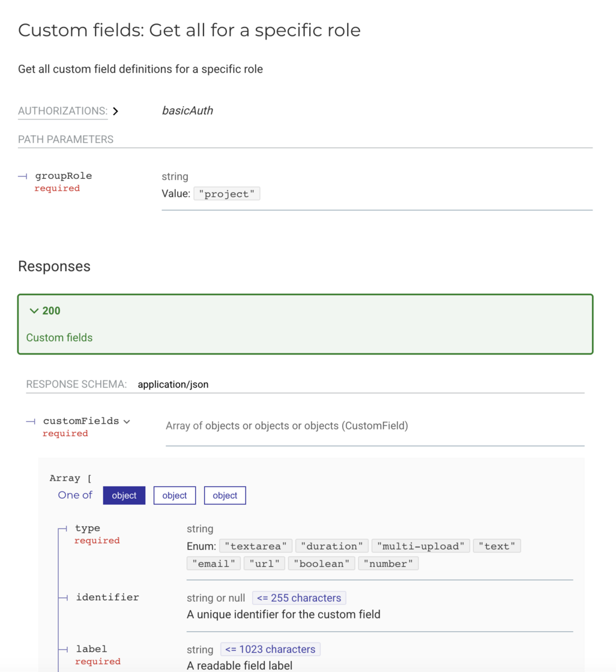
Task: Click the customFields property name
Action: (80, 421)
